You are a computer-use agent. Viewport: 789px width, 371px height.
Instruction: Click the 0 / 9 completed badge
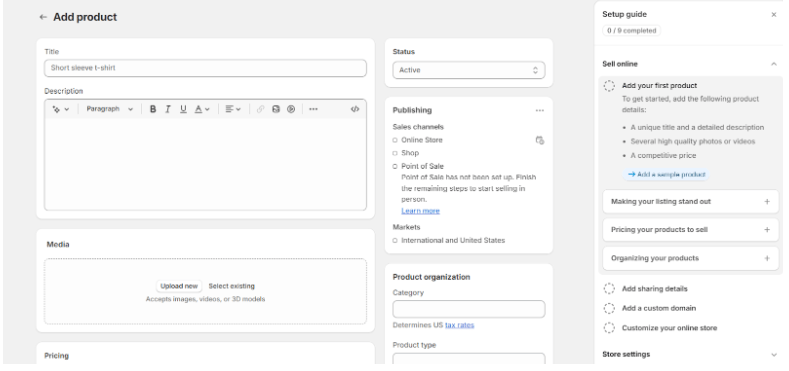(x=632, y=31)
